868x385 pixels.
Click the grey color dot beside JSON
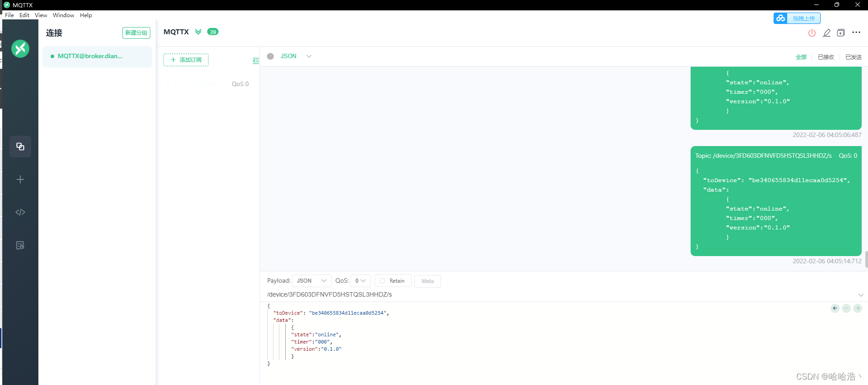point(270,56)
